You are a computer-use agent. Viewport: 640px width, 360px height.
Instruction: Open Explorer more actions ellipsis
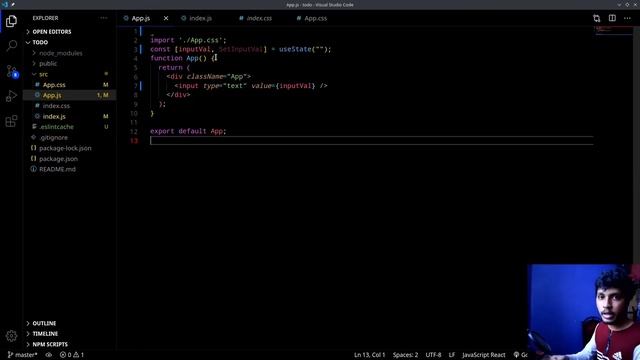[104, 18]
